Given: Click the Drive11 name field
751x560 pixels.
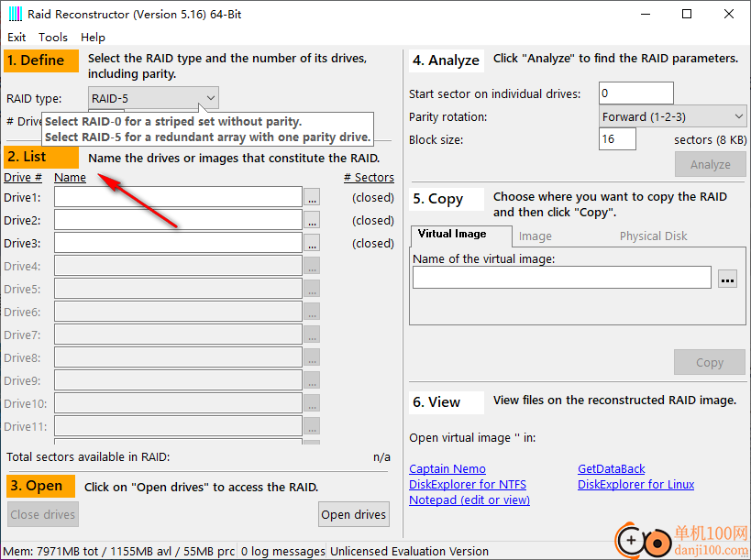Looking at the screenshot, I should [x=178, y=426].
